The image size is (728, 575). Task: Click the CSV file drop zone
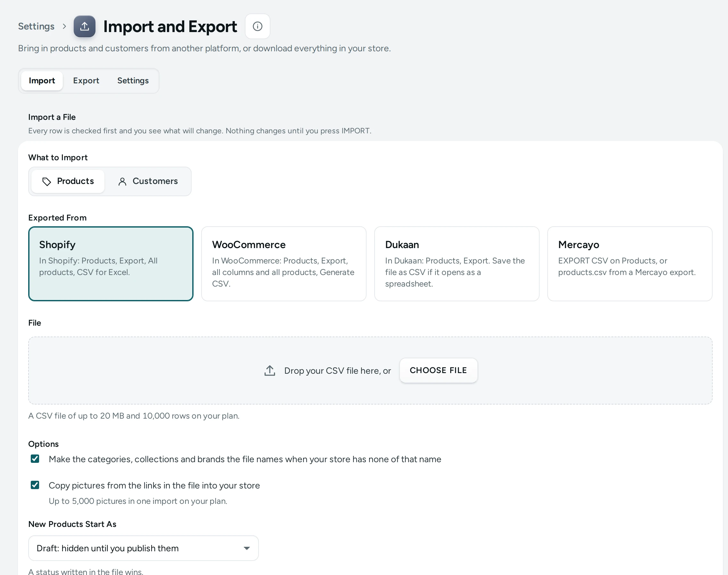click(x=370, y=370)
